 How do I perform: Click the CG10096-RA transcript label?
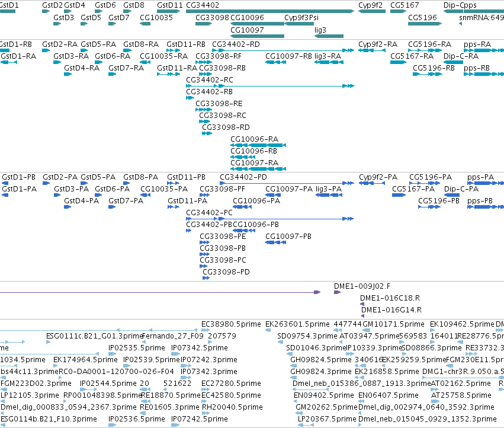coord(254,139)
